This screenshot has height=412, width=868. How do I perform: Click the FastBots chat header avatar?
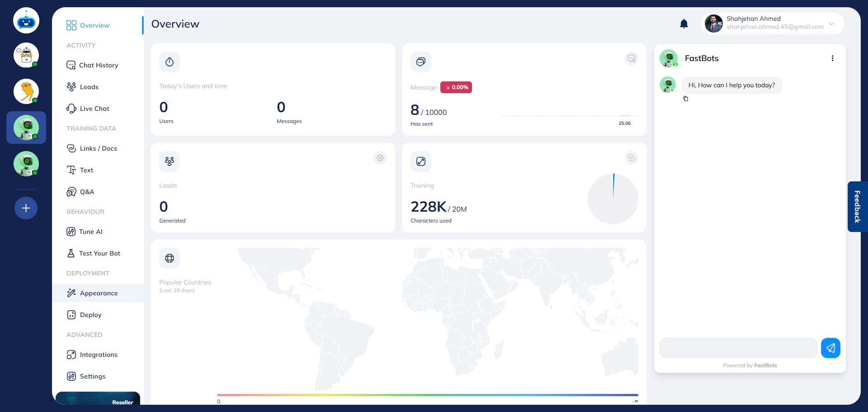pos(669,58)
